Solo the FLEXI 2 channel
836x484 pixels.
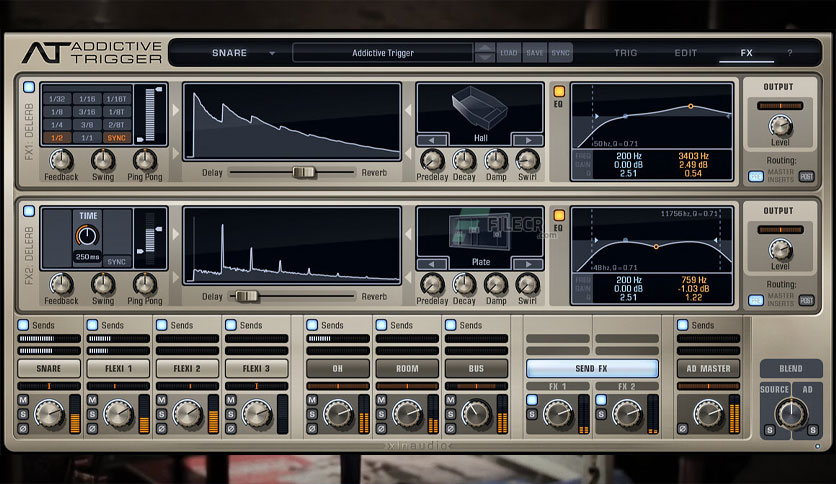pos(162,414)
